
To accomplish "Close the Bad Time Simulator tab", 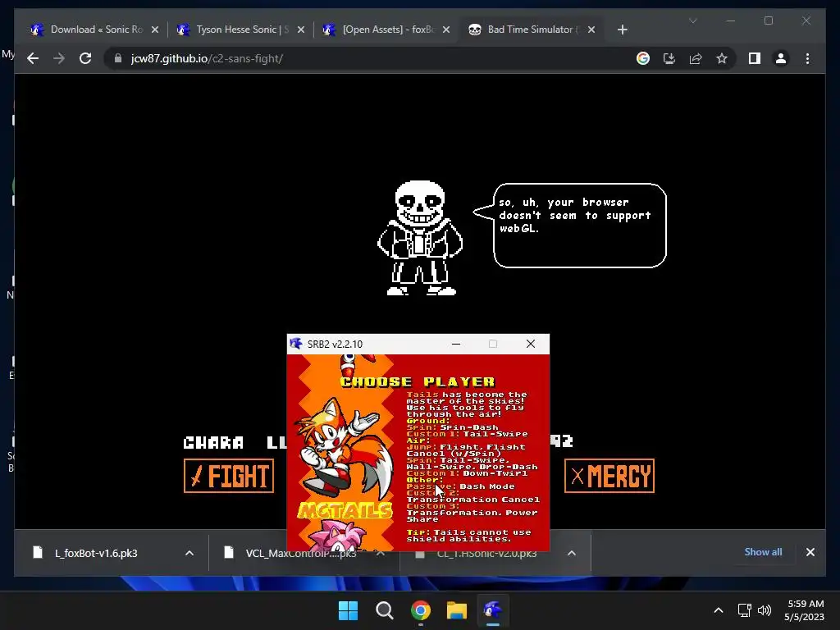I will tap(591, 30).
